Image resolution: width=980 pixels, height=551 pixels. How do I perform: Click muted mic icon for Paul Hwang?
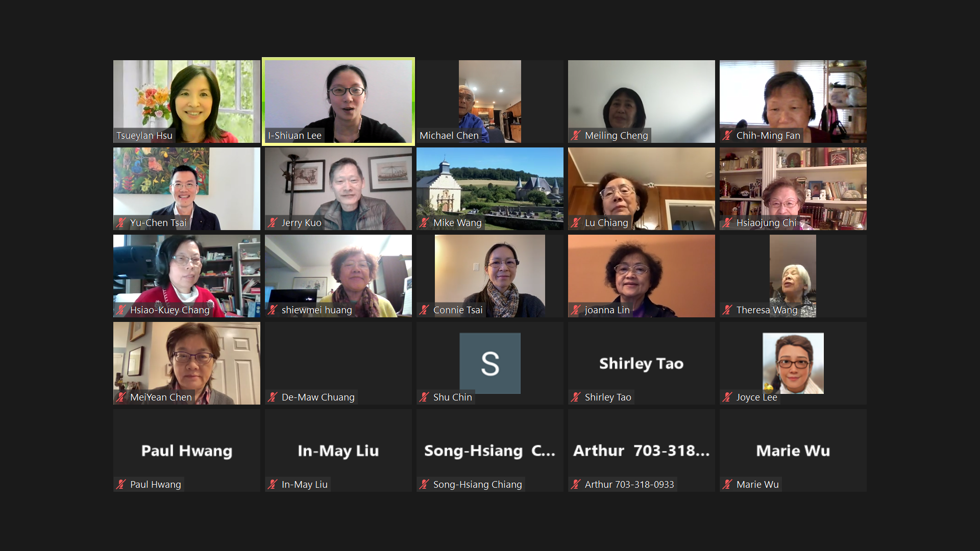(121, 485)
